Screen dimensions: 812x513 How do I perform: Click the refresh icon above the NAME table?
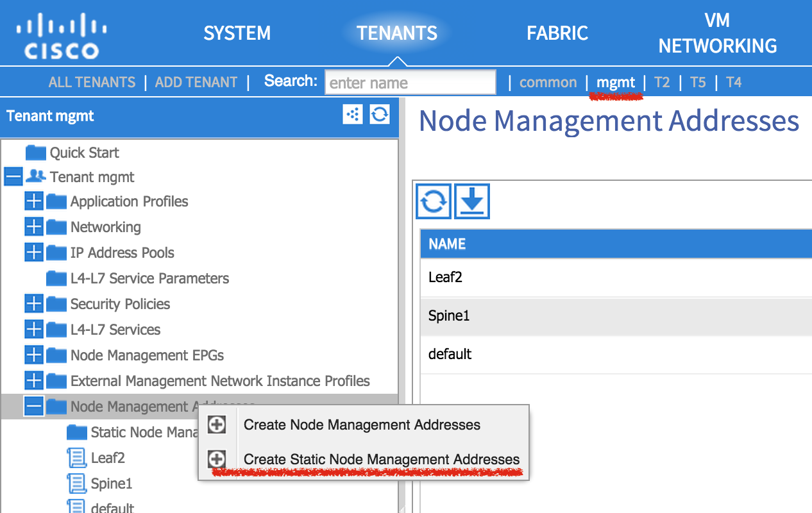coord(434,201)
